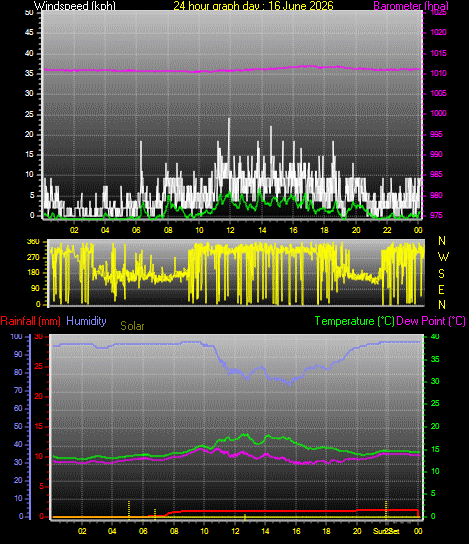469x544 pixels.
Task: Click the sunset dotted marker line
Action: (386, 510)
